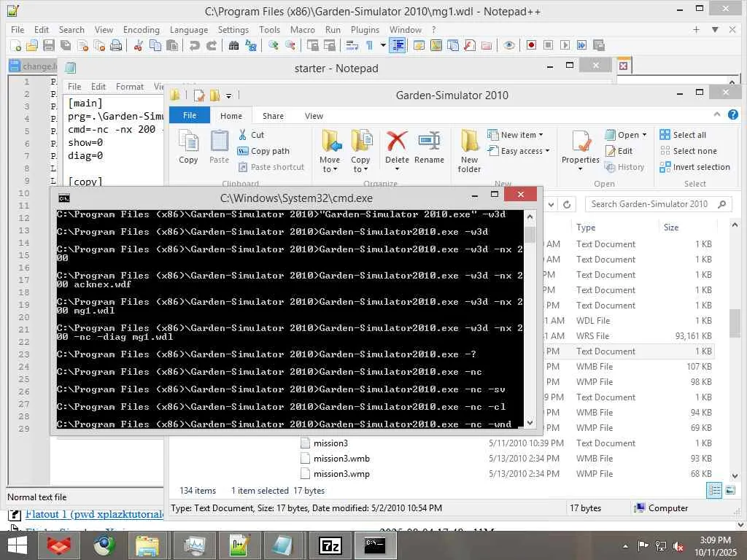Click Redo arrow in Notepad++ toolbar
Viewport: 747px width, 560px height.
pos(212,46)
